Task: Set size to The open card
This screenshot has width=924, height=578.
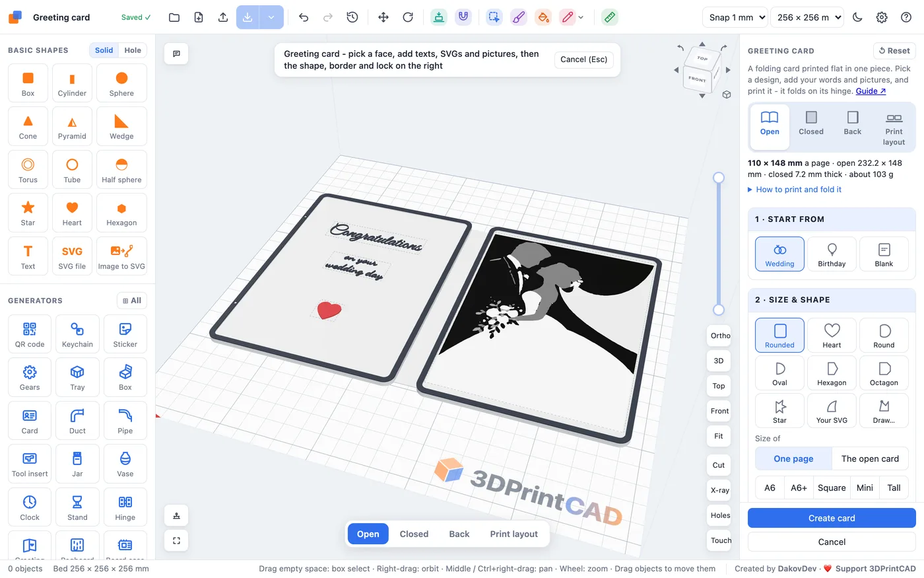Action: (x=870, y=458)
